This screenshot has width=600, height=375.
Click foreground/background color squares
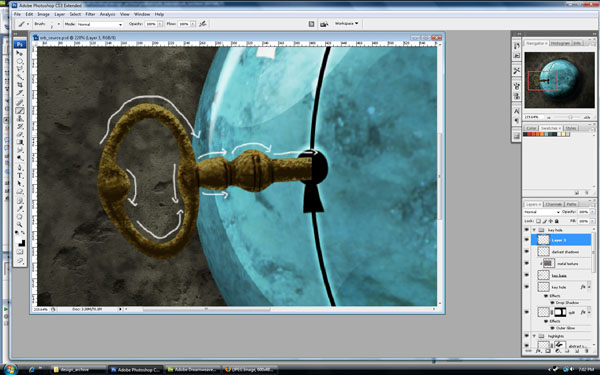(20, 242)
